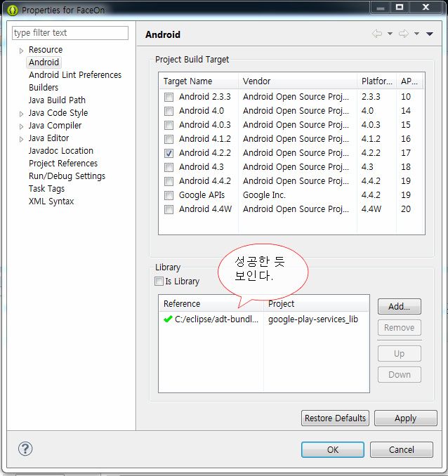
Task: Click the Google APIs target name
Action: [x=202, y=195]
